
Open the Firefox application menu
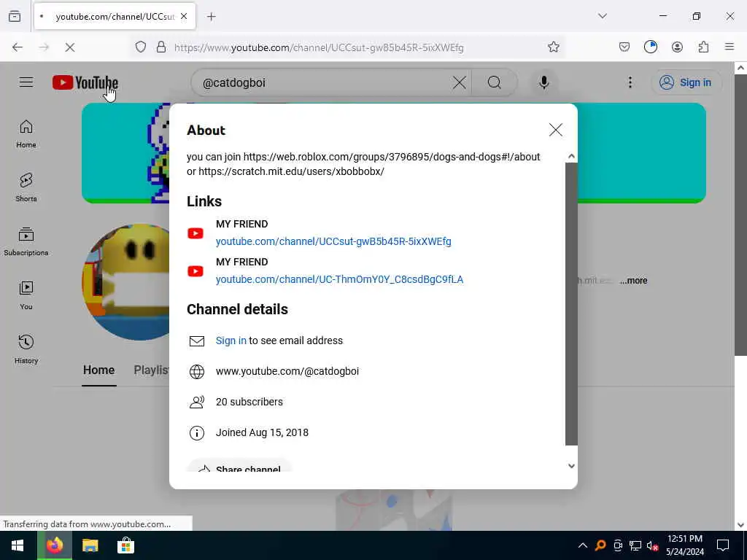coord(729,47)
